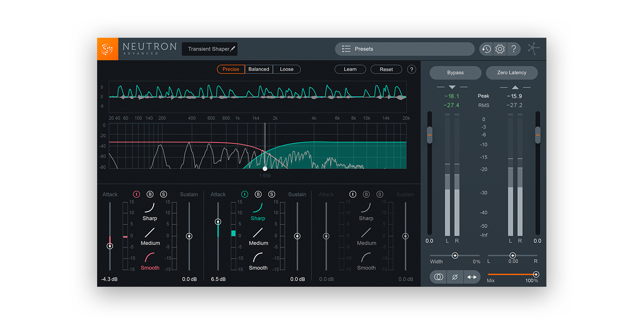Click the Width slider handle
Image resolution: width=644 pixels, height=323 pixels.
(x=455, y=256)
